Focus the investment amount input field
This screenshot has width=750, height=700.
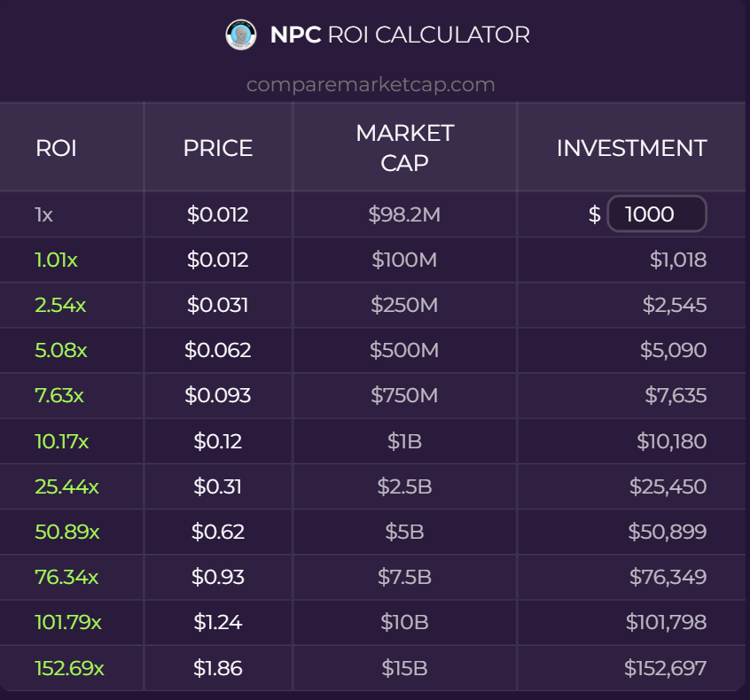[x=656, y=214]
